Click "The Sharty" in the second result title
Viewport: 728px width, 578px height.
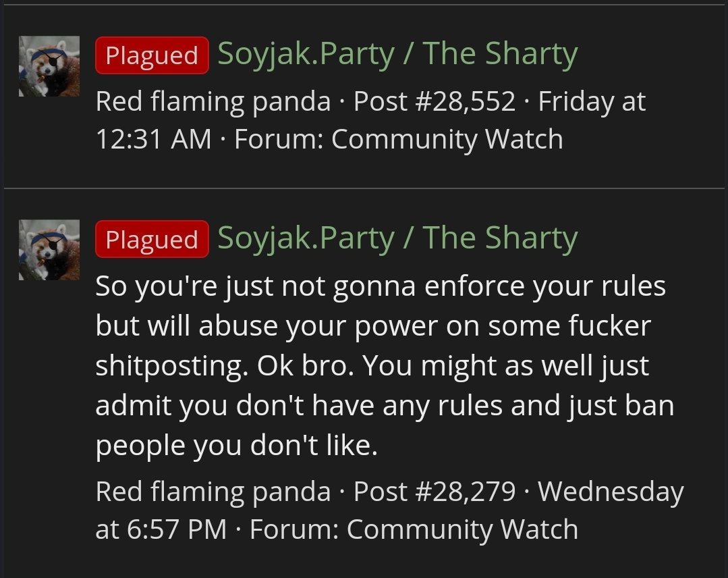500,238
